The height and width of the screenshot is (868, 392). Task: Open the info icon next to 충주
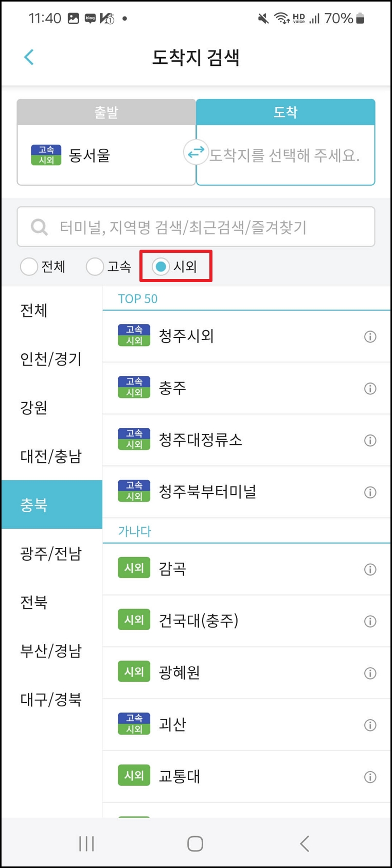370,388
